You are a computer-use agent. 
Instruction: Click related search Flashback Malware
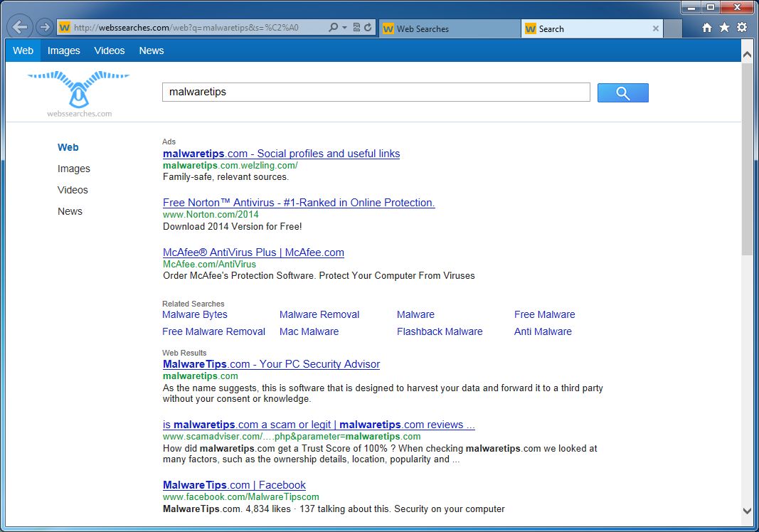[440, 331]
